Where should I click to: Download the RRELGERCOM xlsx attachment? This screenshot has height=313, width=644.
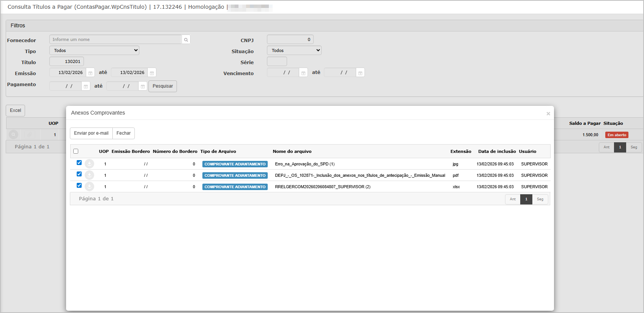click(89, 187)
